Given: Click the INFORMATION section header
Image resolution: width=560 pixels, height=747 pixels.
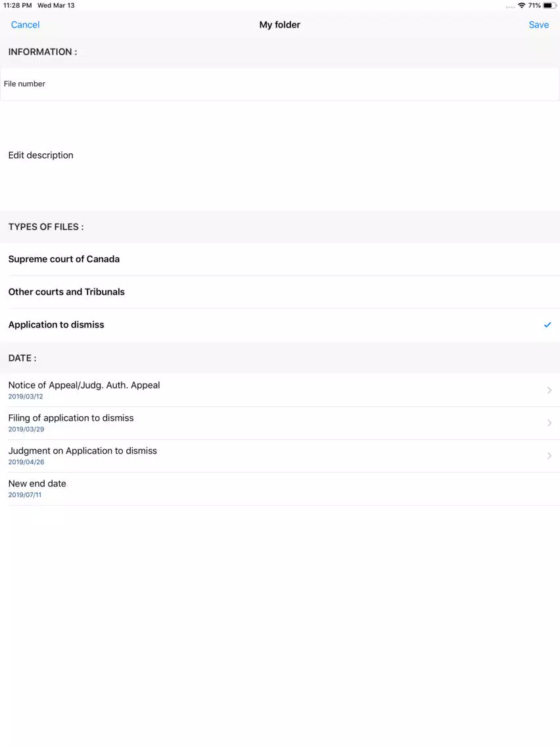Looking at the screenshot, I should 42,52.
